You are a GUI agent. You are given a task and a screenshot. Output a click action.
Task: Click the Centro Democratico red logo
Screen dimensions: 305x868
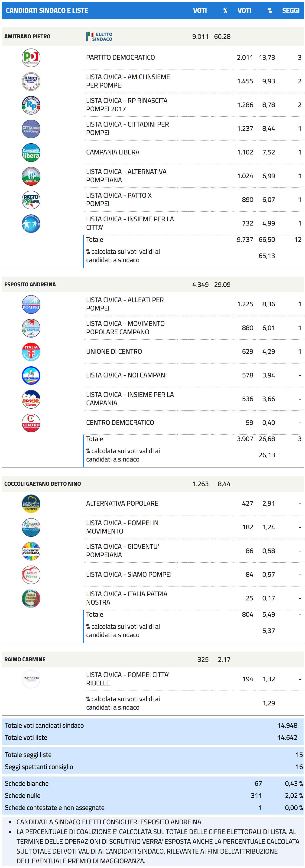click(x=31, y=423)
